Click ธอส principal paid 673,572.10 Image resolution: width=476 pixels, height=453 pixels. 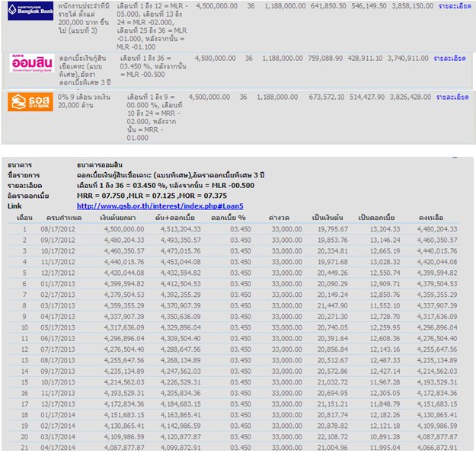tap(326, 97)
